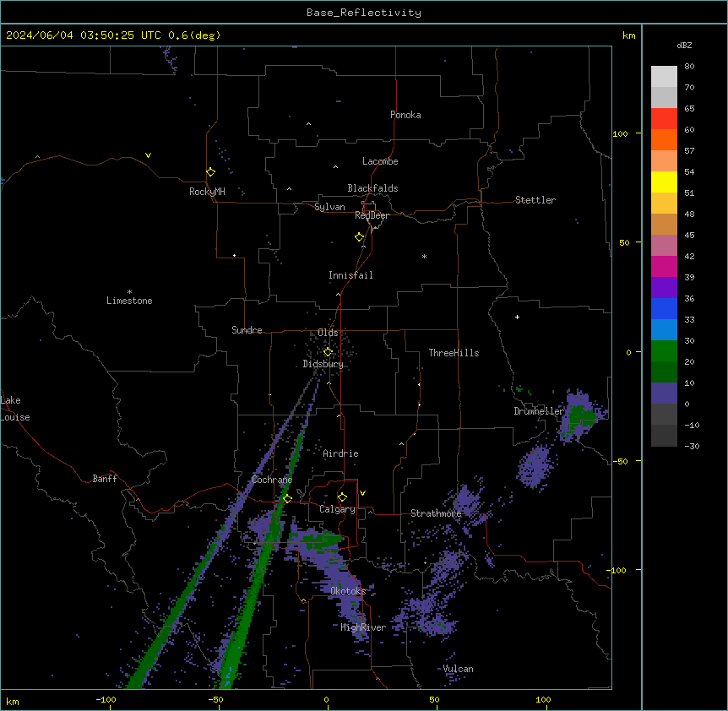
Task: Select the magenta 39-42 dBZ legend swatch
Action: pyautogui.click(x=664, y=266)
